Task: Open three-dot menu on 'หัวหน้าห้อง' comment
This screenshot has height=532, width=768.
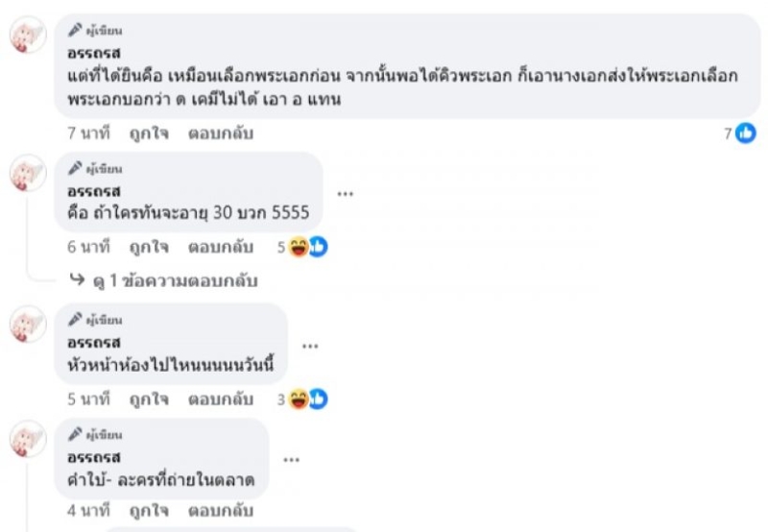Action: [310, 346]
